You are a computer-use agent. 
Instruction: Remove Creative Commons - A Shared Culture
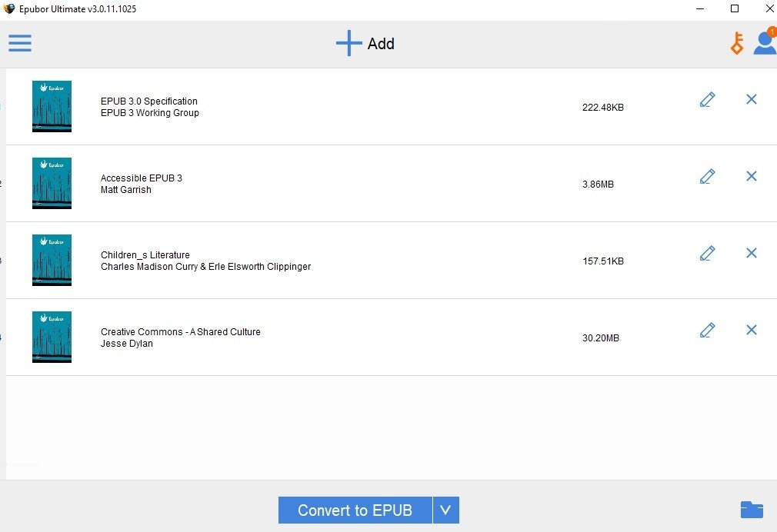tap(752, 329)
